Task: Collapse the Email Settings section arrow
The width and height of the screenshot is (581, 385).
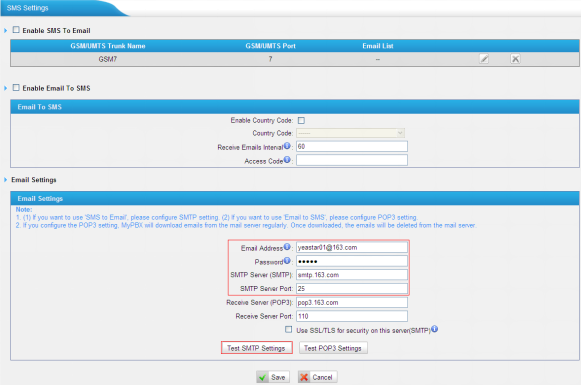Action: click(x=6, y=180)
